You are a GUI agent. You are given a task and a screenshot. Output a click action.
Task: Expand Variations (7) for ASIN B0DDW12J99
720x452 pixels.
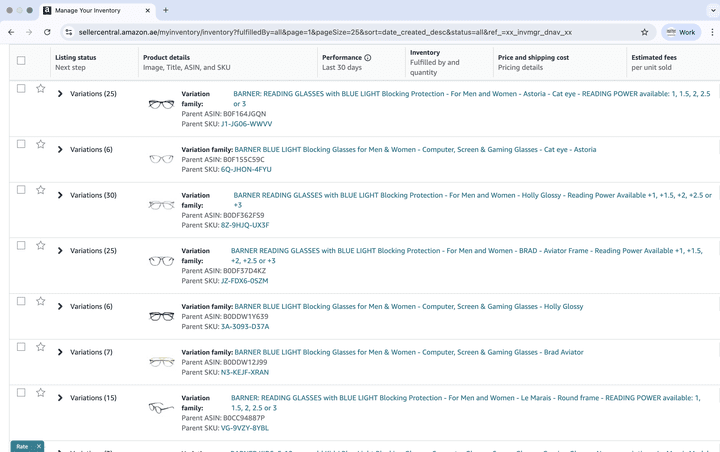(x=60, y=352)
